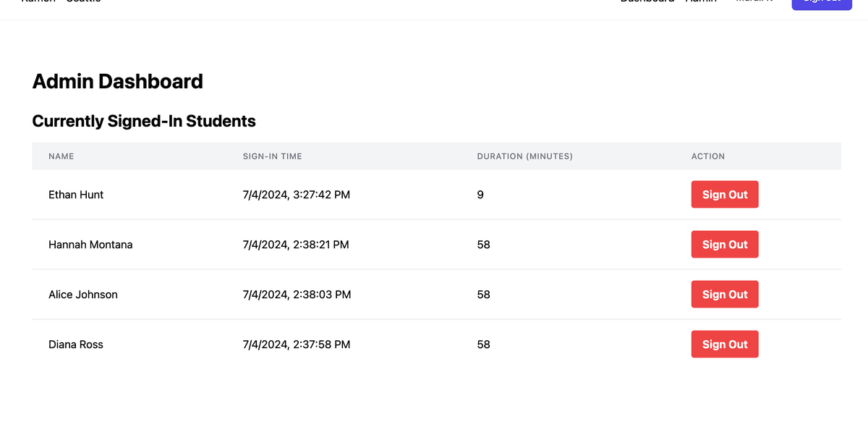Open the Dashboard navigation link

(647, 1)
